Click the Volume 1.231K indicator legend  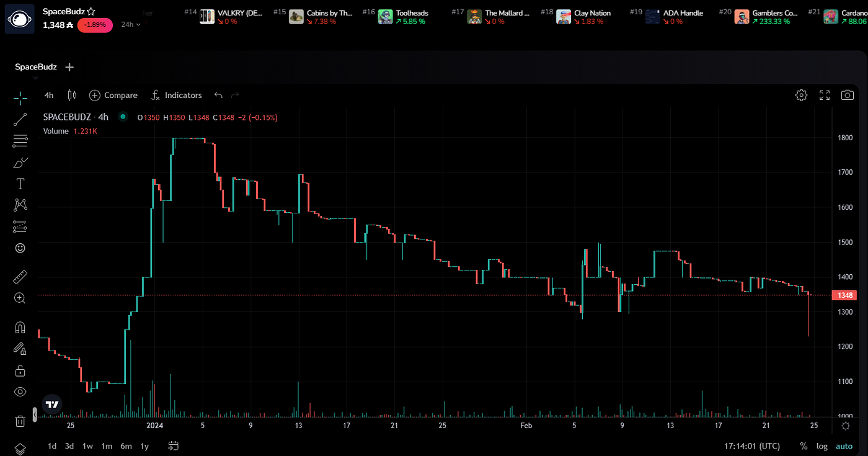pyautogui.click(x=70, y=131)
